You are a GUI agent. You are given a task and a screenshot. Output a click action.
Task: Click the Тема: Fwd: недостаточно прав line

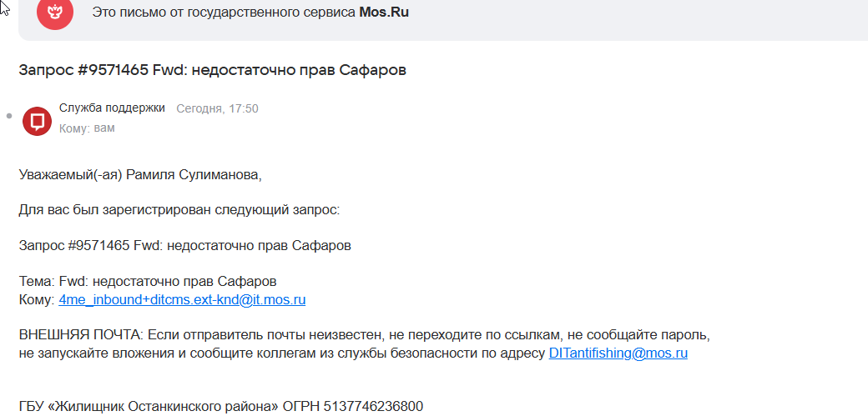click(148, 282)
